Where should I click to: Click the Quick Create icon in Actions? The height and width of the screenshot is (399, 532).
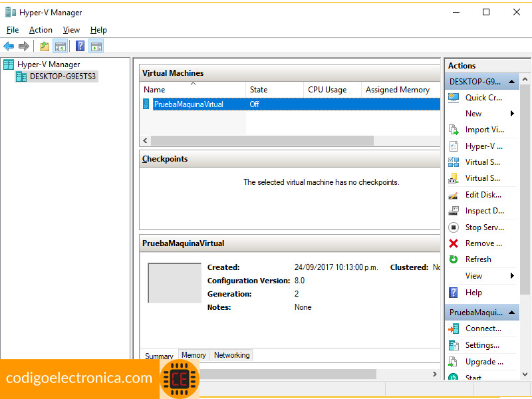(454, 98)
